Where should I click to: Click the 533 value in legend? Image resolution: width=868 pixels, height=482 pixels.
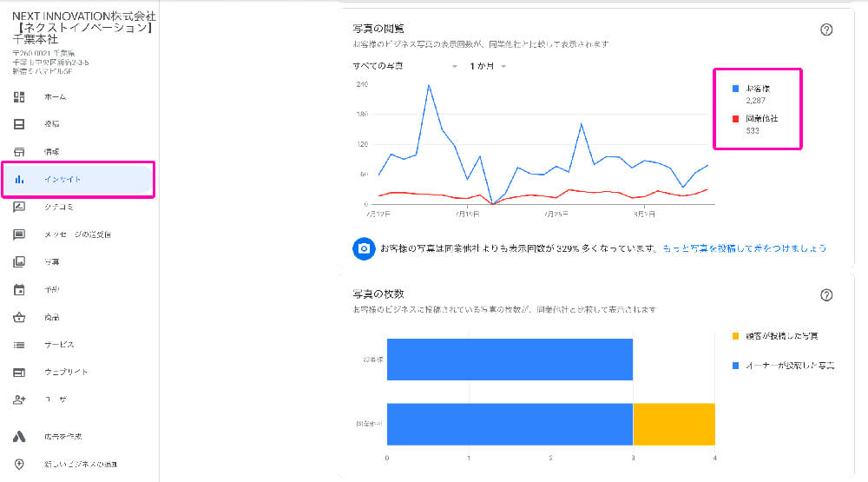753,131
